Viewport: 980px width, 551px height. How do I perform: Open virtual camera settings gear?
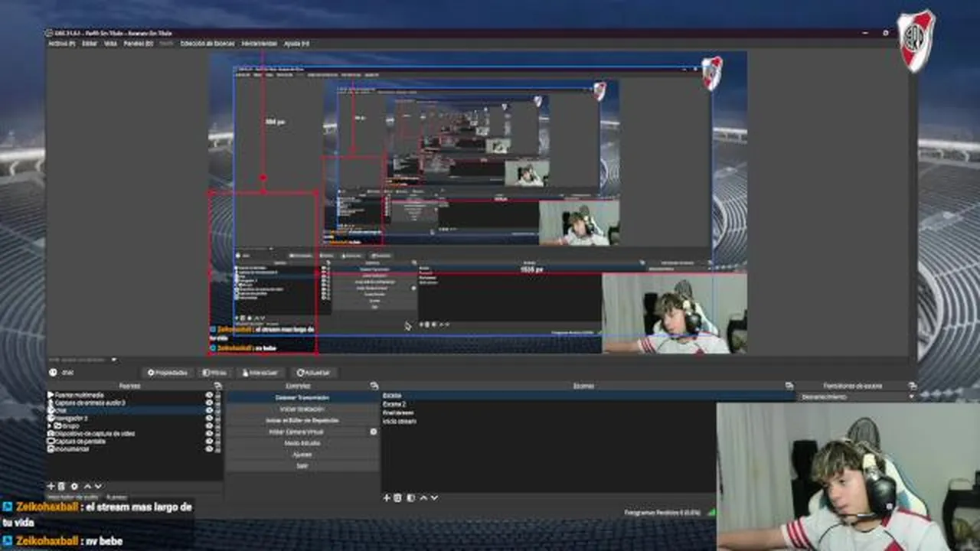click(374, 432)
